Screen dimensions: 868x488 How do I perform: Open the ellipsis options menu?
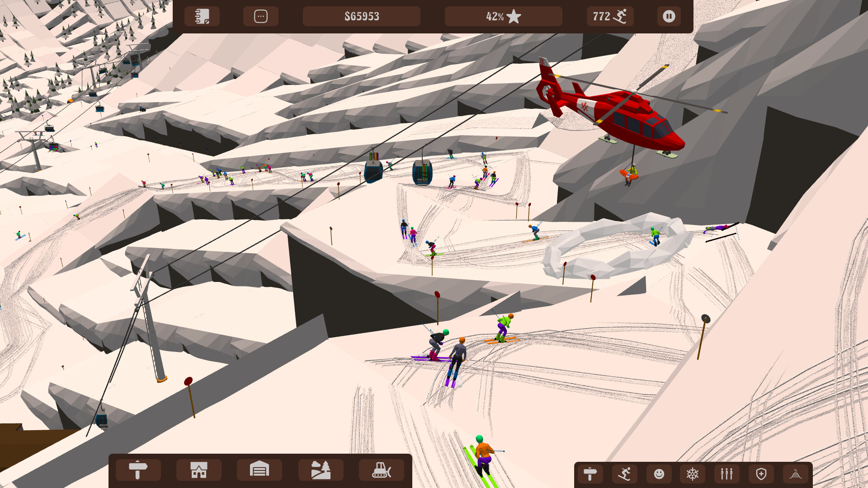pos(261,16)
